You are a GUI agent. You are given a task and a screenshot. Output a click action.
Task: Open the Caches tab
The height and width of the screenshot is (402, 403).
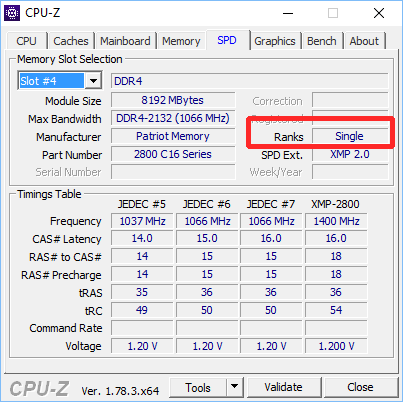[x=71, y=41]
